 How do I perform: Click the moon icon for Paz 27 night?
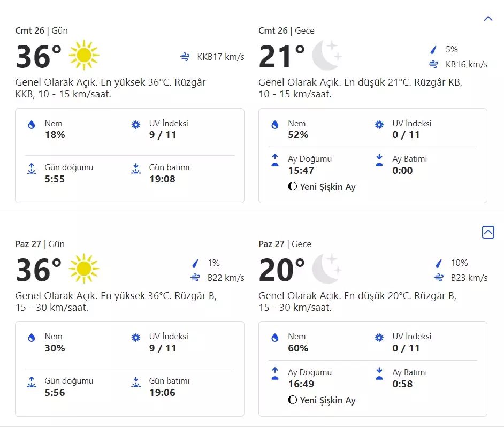327,269
